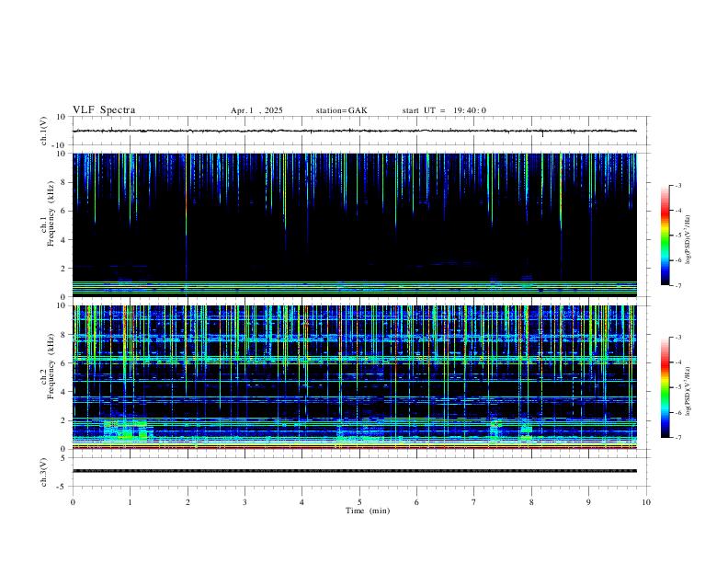Click the ch.3 voltage waveform trace
This screenshot has width=728, height=563.
(355, 471)
